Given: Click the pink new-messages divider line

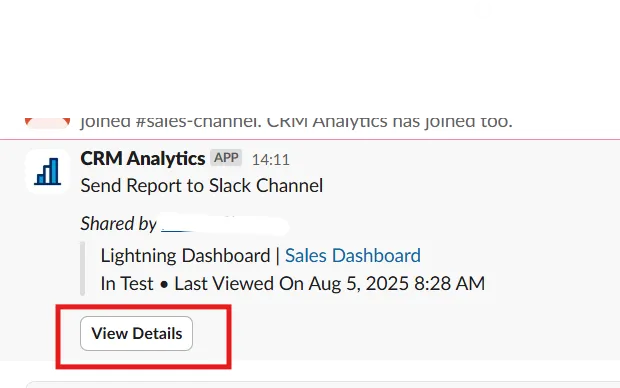Looking at the screenshot, I should 310,139.
